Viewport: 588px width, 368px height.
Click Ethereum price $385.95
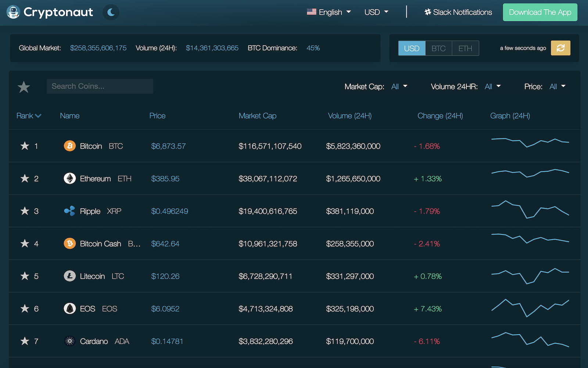pyautogui.click(x=165, y=178)
